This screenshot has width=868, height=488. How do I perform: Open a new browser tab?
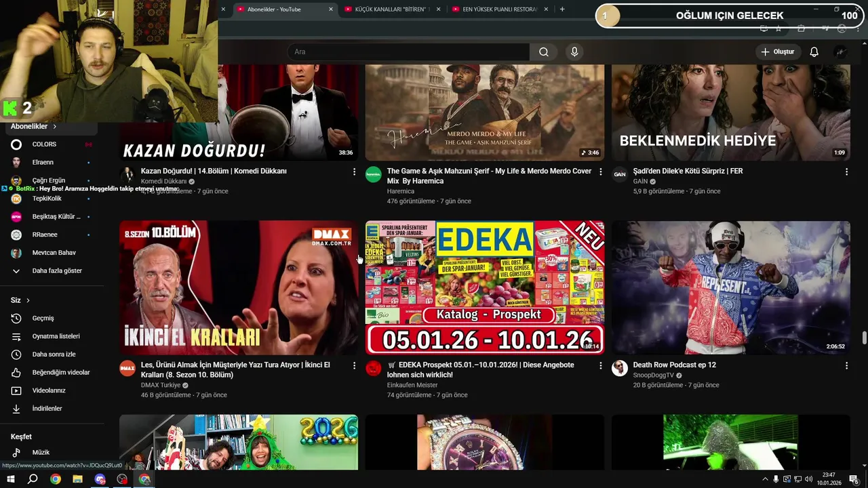[x=562, y=9]
